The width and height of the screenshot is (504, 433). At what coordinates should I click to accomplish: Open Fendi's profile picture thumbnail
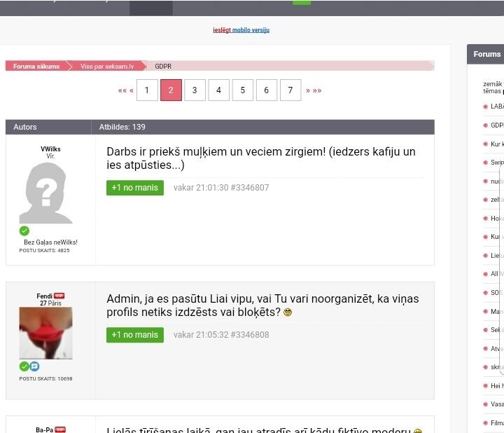(45, 333)
